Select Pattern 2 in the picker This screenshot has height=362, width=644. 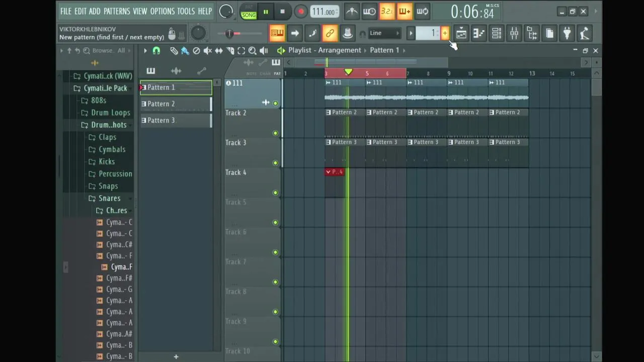[176, 104]
